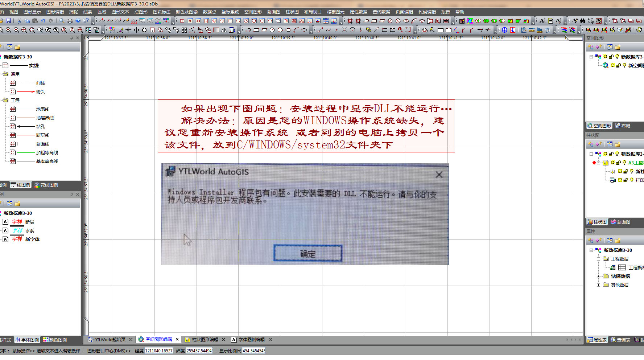The height and width of the screenshot is (360, 644).
Task: Click the binoculars Find icon
Action: click(x=582, y=21)
